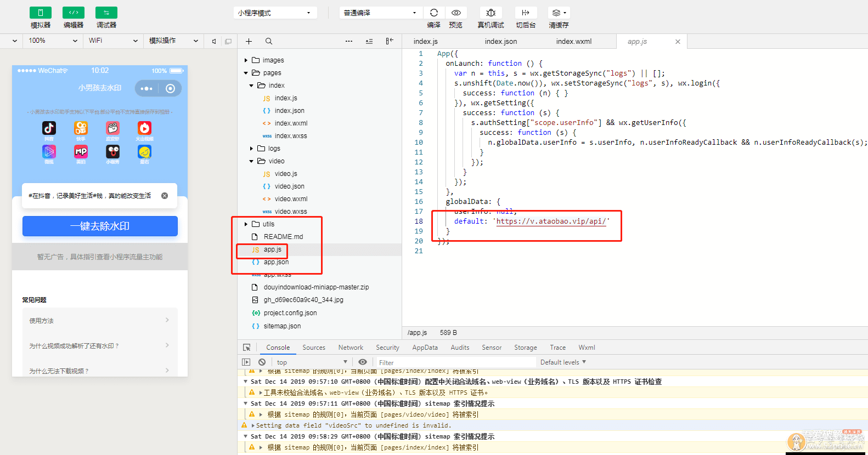
Task: Click the clear console icon
Action: [x=262, y=362]
